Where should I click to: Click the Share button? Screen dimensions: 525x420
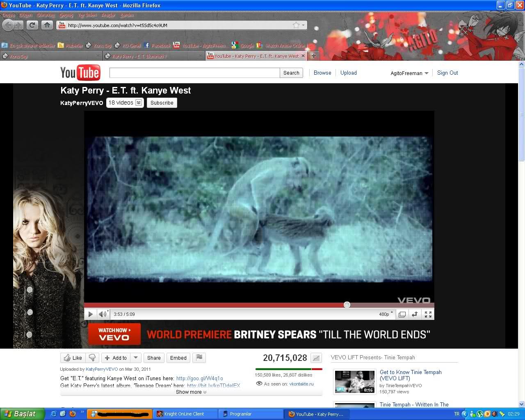pyautogui.click(x=154, y=358)
